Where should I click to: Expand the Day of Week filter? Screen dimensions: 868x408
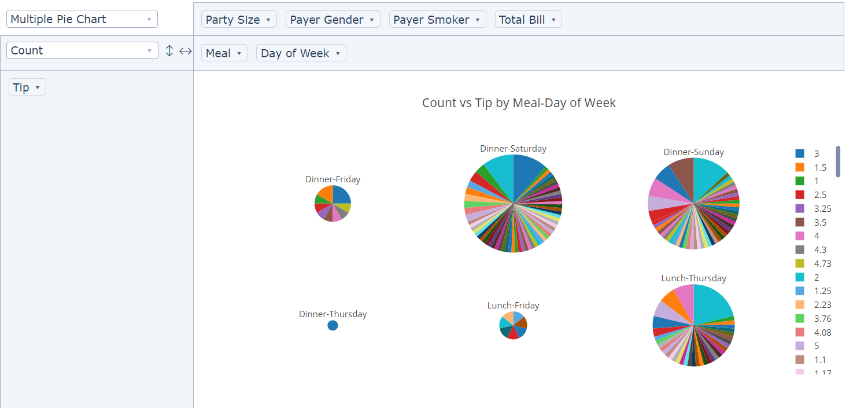pyautogui.click(x=338, y=53)
